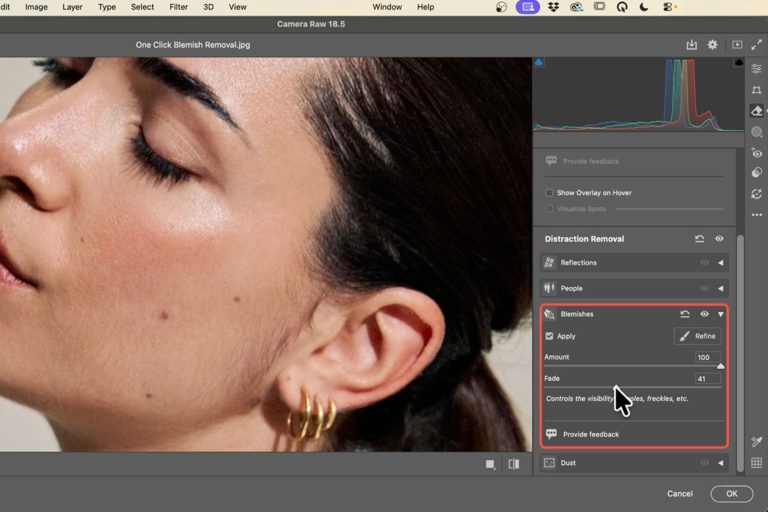Click the Fade value field 41
The width and height of the screenshot is (768, 512).
coord(707,378)
